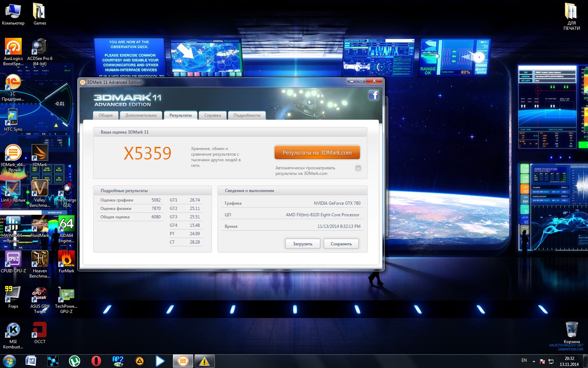Open the AIDA64 Engineer desktop icon

tap(66, 225)
